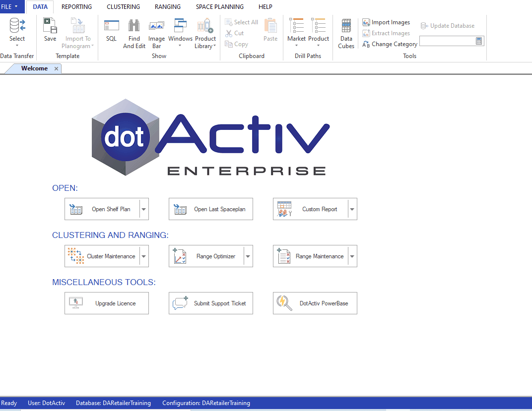The height and width of the screenshot is (411, 532).
Task: Click the Open Last Spaceplan button
Action: click(211, 209)
